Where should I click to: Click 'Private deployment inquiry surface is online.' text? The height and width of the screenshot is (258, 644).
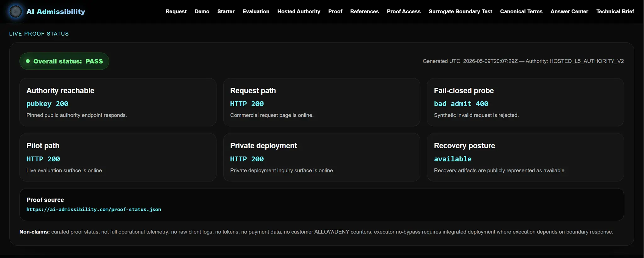click(x=282, y=171)
